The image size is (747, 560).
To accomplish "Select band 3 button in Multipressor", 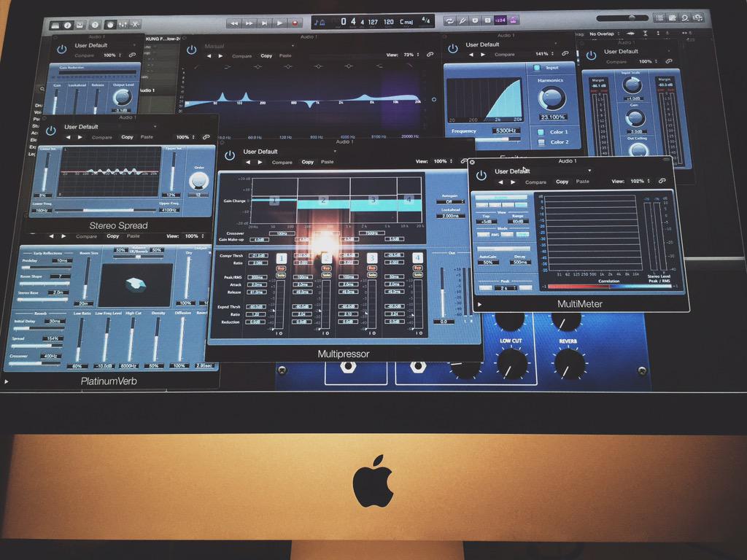I will pos(371,258).
